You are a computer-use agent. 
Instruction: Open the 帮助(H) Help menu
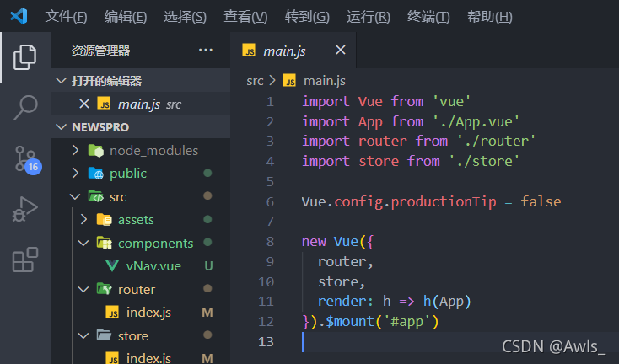(490, 17)
